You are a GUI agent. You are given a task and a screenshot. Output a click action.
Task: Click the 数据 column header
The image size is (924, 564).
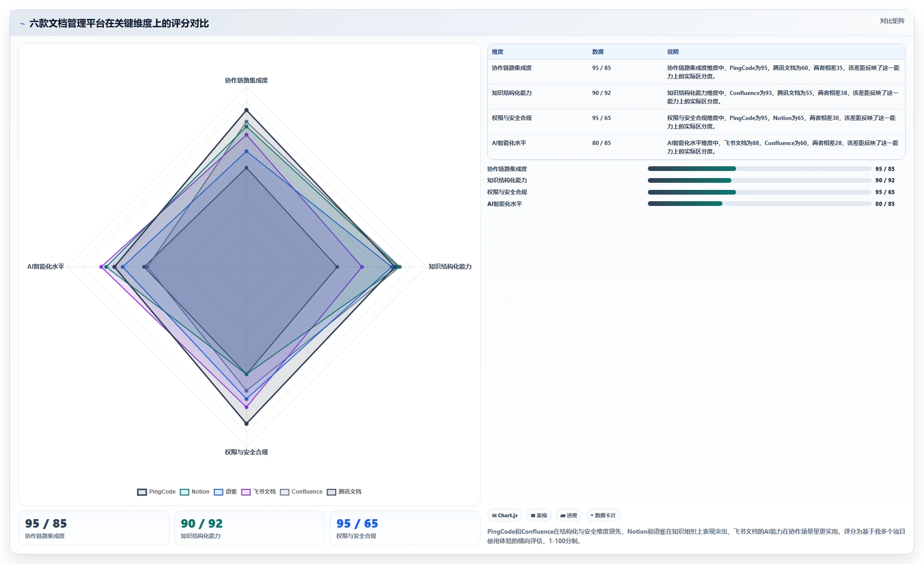[598, 52]
